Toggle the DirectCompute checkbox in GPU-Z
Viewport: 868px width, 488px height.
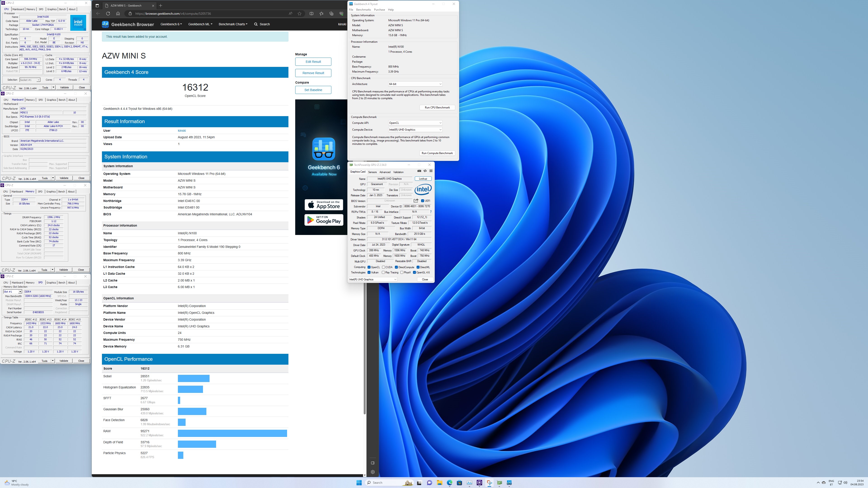[396, 267]
